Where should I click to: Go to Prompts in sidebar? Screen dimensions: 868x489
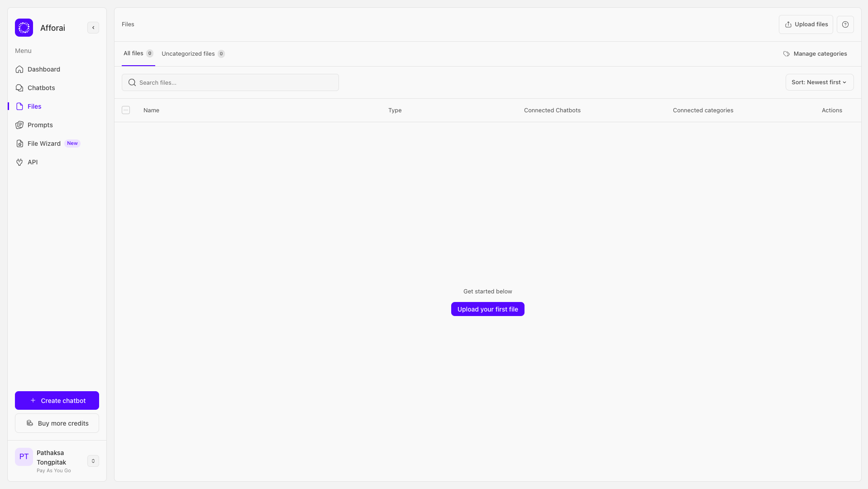pos(40,125)
